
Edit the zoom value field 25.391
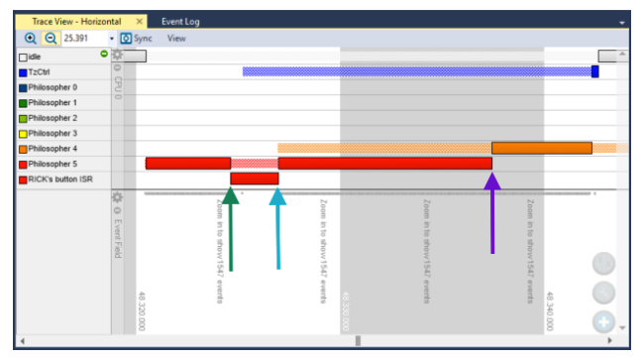click(x=84, y=39)
